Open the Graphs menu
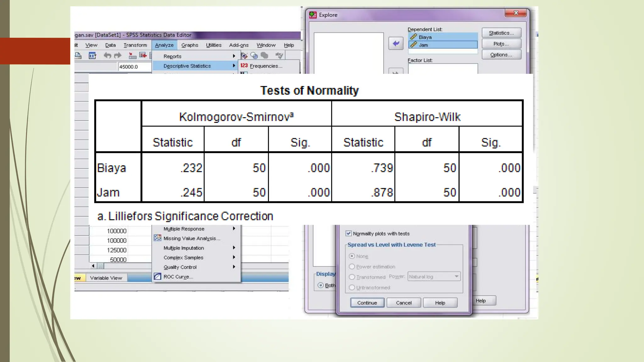This screenshot has width=644, height=362. pos(190,45)
